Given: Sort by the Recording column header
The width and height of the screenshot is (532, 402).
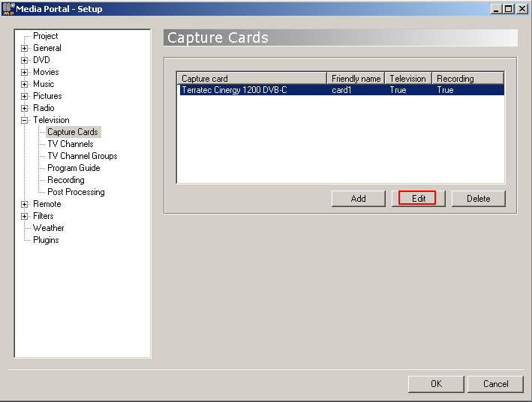Looking at the screenshot, I should coord(468,78).
